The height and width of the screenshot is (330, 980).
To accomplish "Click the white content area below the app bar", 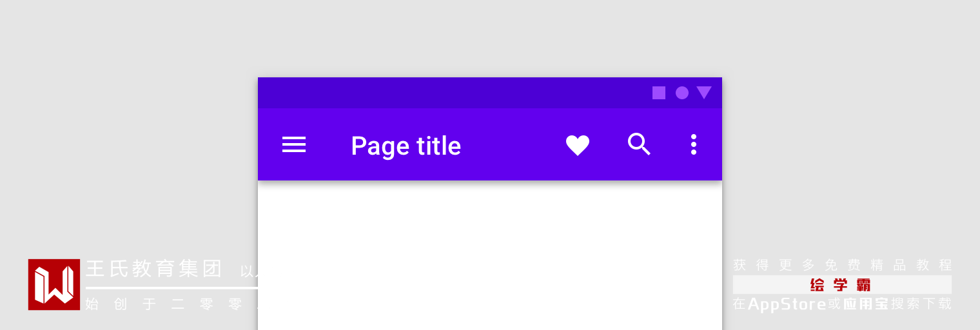I will [x=490, y=258].
